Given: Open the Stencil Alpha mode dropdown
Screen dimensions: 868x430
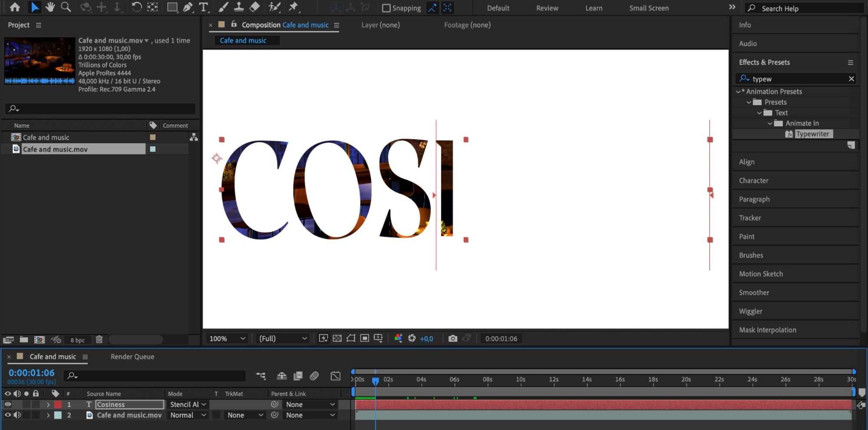Looking at the screenshot, I should click(x=188, y=404).
